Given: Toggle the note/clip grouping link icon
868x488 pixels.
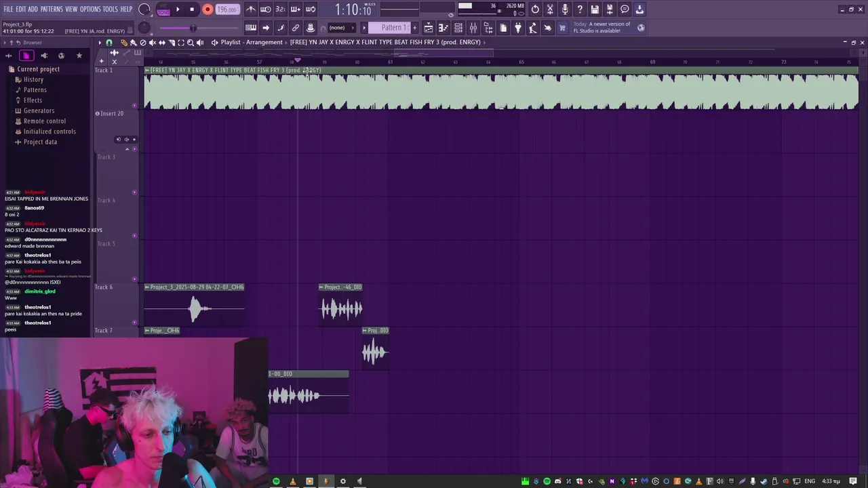Looking at the screenshot, I should (296, 28).
